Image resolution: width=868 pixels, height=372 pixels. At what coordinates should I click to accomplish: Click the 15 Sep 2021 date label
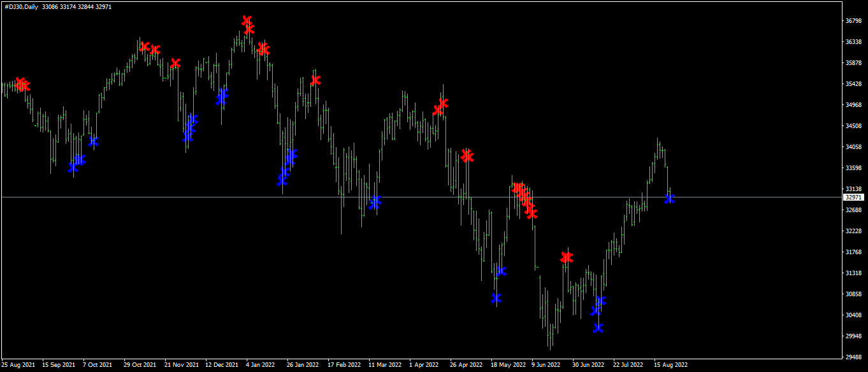point(59,366)
